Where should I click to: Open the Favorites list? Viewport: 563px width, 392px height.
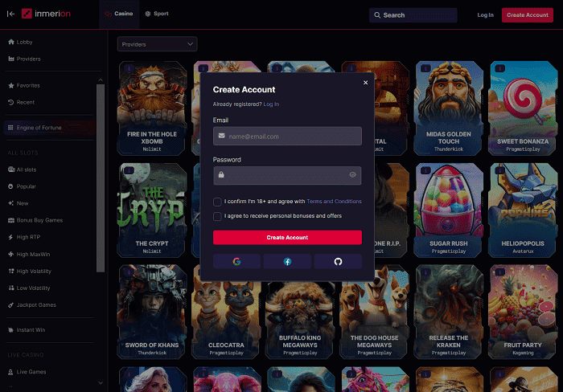24,85
